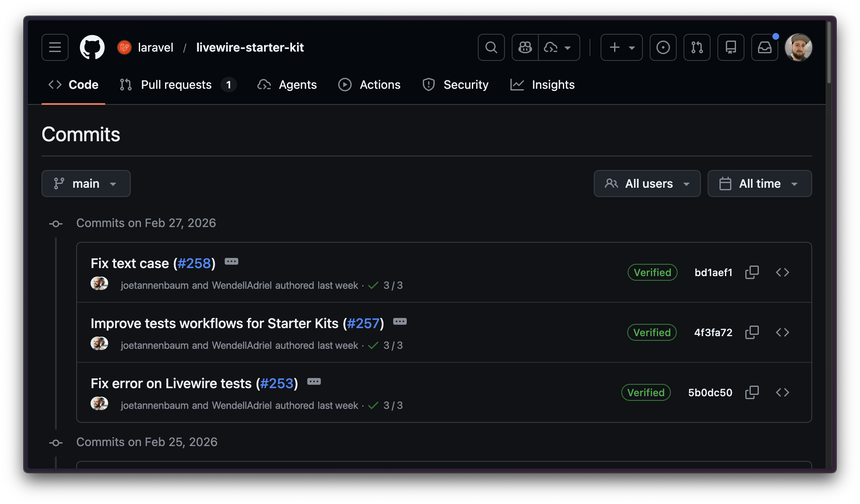Open repositories icon in header

pyautogui.click(x=731, y=47)
